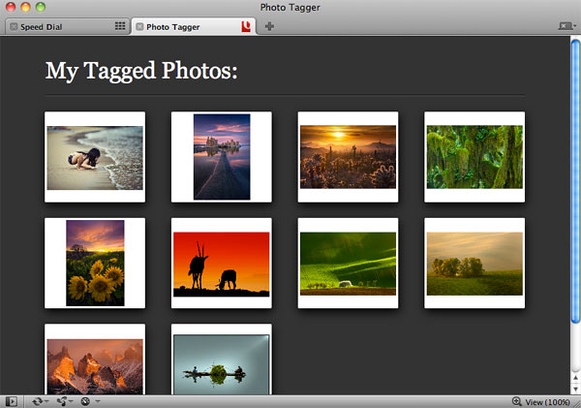Click the scrollbar up arrow
The height and width of the screenshot is (408, 581).
[575, 378]
